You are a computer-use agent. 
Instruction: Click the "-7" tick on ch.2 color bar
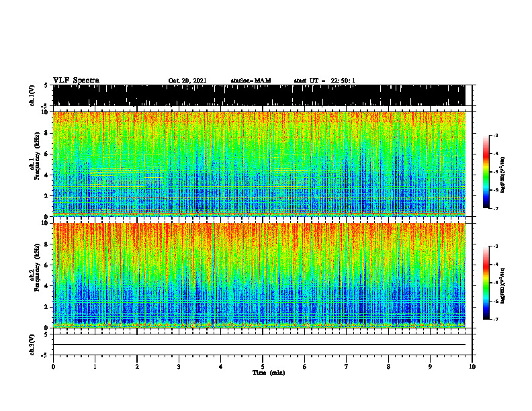pyautogui.click(x=496, y=319)
